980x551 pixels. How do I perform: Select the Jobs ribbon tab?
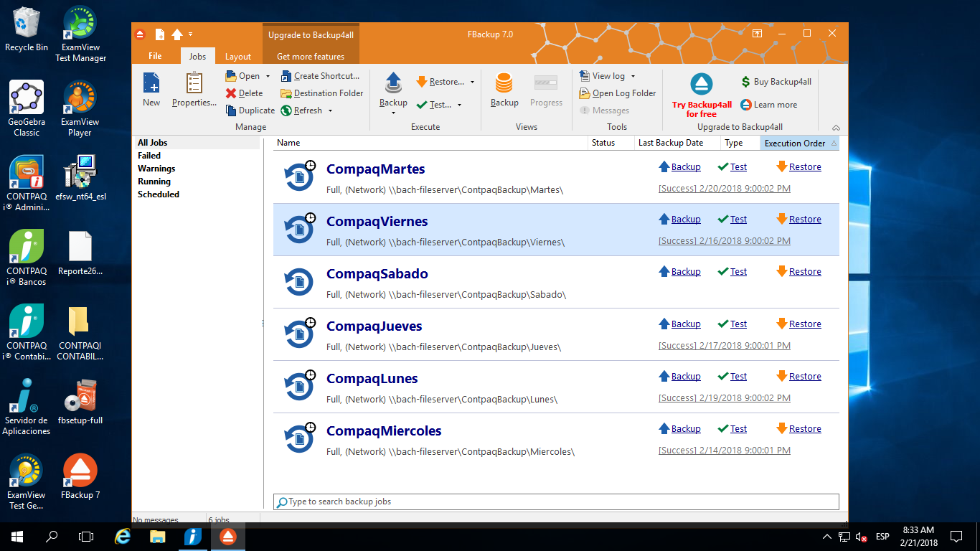(197, 57)
